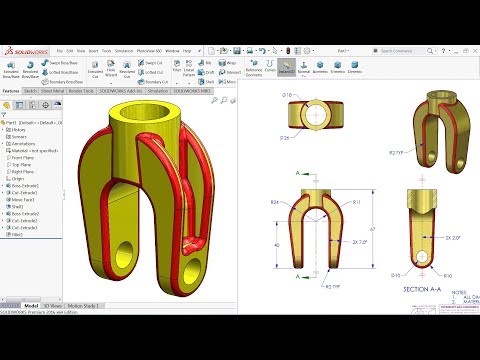Choose Boundary Boss/Base command
This screenshot has height=360, width=480.
coord(62,82)
